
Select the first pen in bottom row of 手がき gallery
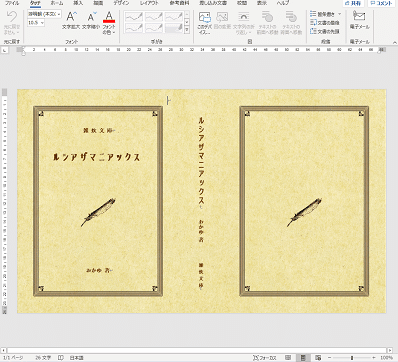pyautogui.click(x=133, y=28)
